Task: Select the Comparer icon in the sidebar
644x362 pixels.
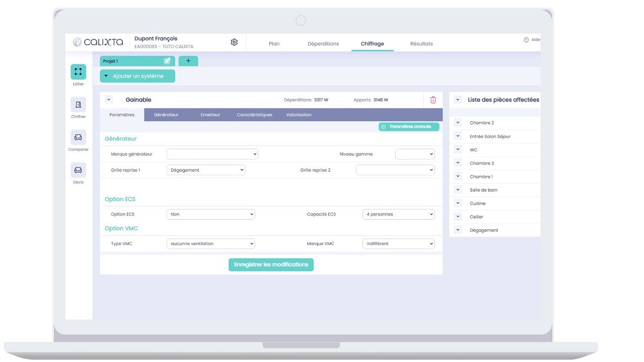Action: (x=78, y=137)
